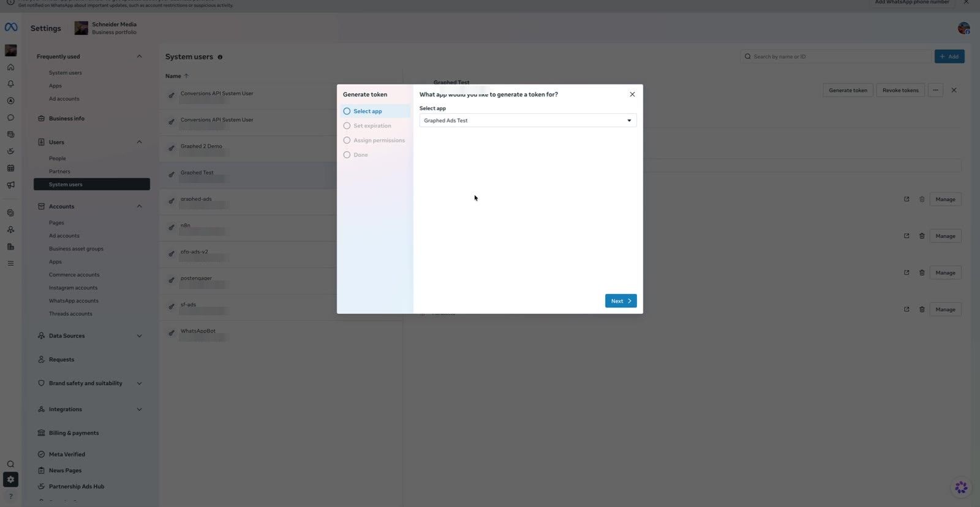Collapse the Accounts section

pyautogui.click(x=139, y=206)
